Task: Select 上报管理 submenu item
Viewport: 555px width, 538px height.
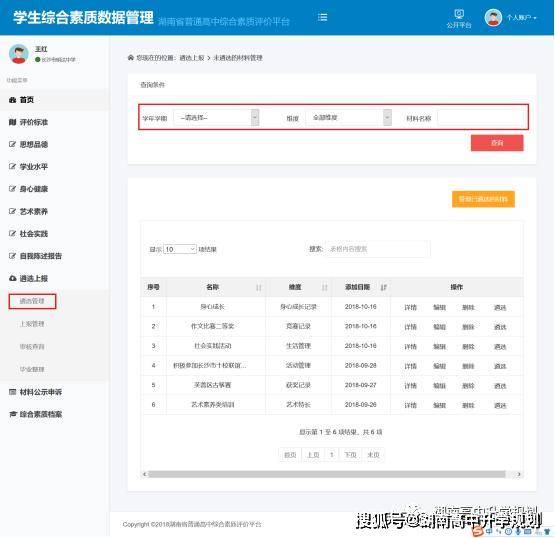Action: (32, 324)
